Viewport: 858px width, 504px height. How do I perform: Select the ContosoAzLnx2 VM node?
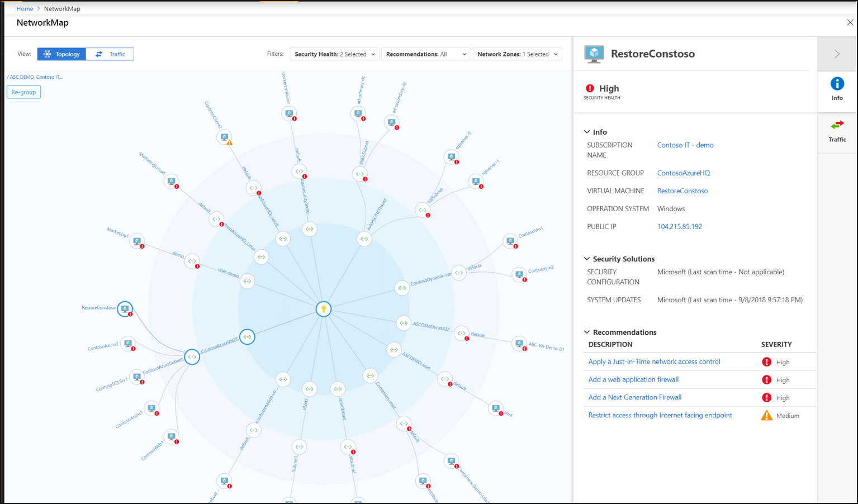(x=129, y=344)
